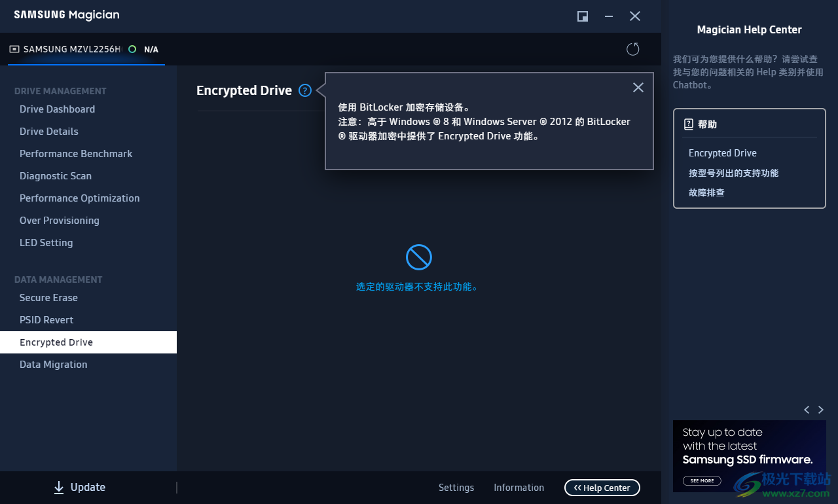Click the Magician Help Center title
The height and width of the screenshot is (504, 838).
click(x=750, y=29)
